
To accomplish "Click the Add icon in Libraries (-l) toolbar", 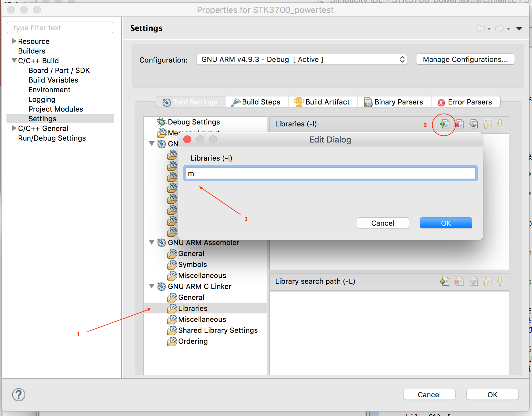I will (445, 124).
